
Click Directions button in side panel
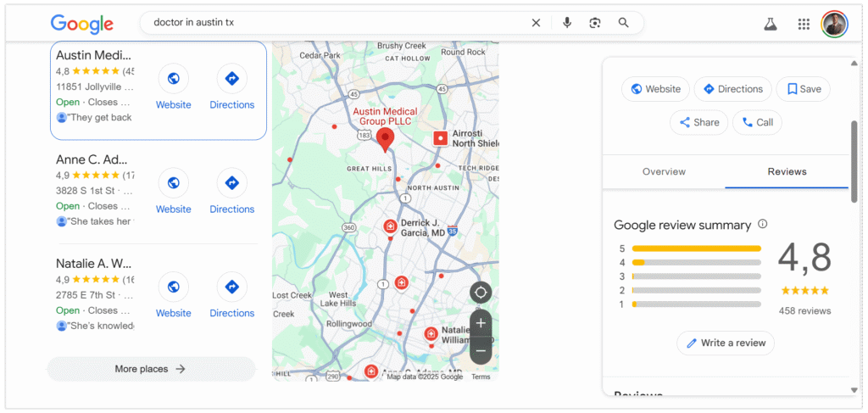coord(733,89)
